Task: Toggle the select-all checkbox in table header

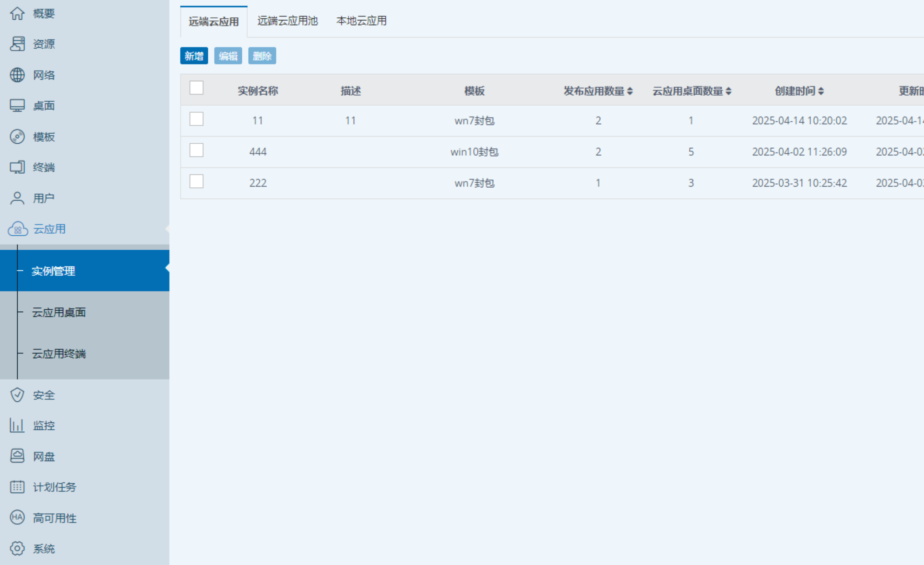Action: click(x=196, y=88)
